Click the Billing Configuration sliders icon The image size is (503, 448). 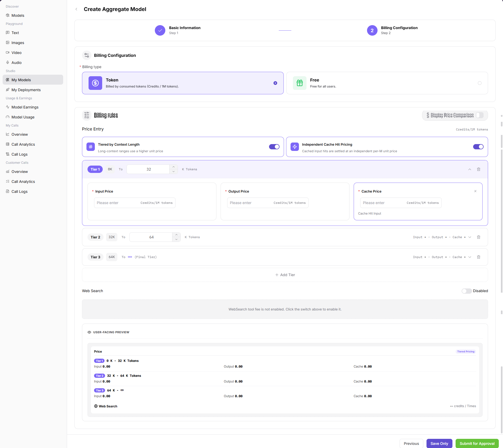[x=87, y=55]
